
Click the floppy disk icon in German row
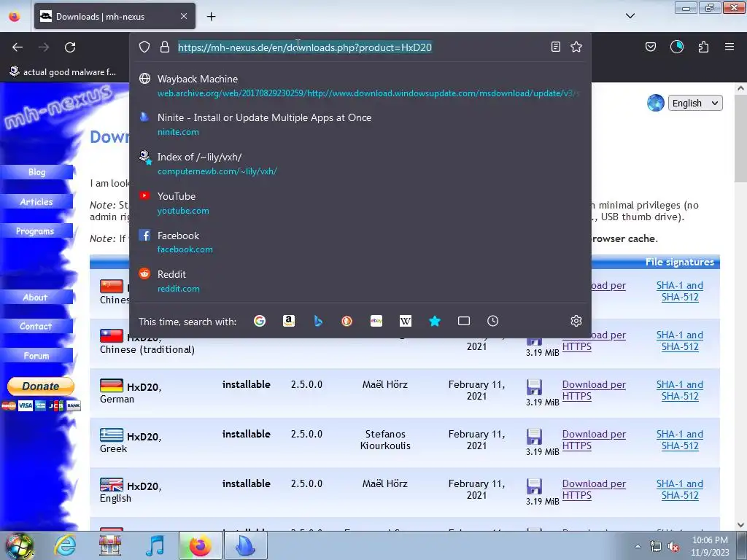click(534, 387)
